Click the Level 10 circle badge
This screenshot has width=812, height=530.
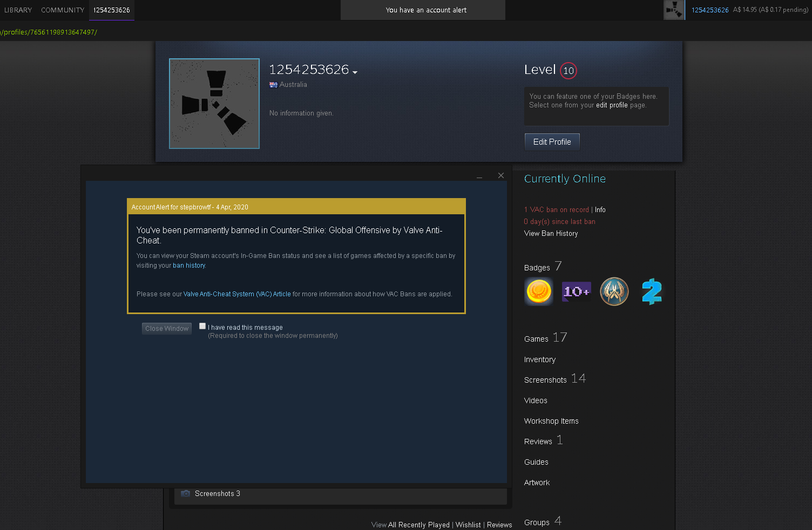pyautogui.click(x=569, y=71)
